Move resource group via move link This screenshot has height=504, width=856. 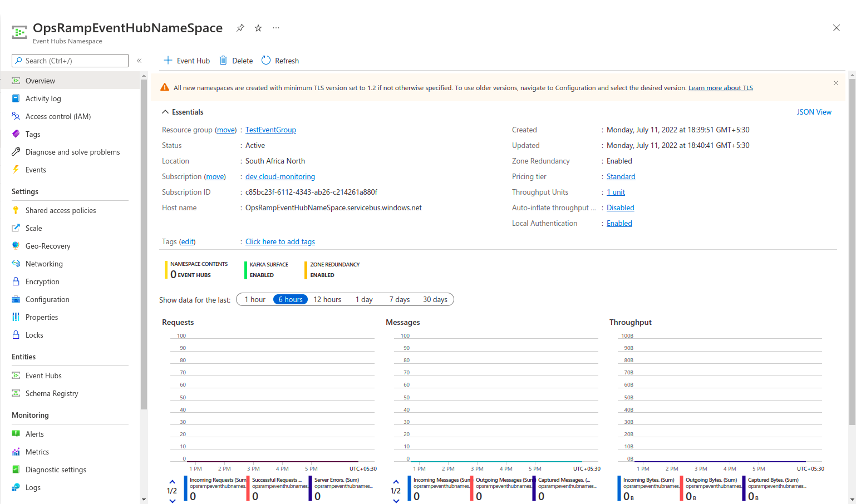click(x=225, y=130)
